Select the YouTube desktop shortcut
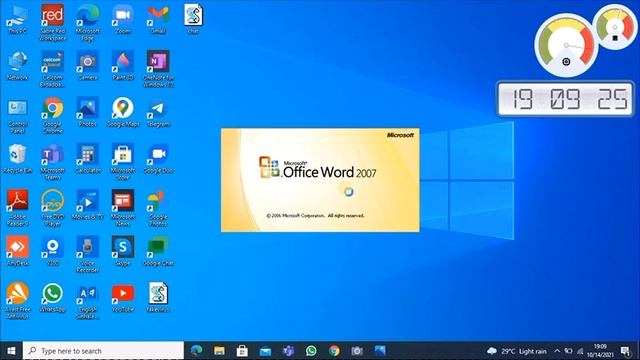Screen dimensions: 640x360 point(123,298)
